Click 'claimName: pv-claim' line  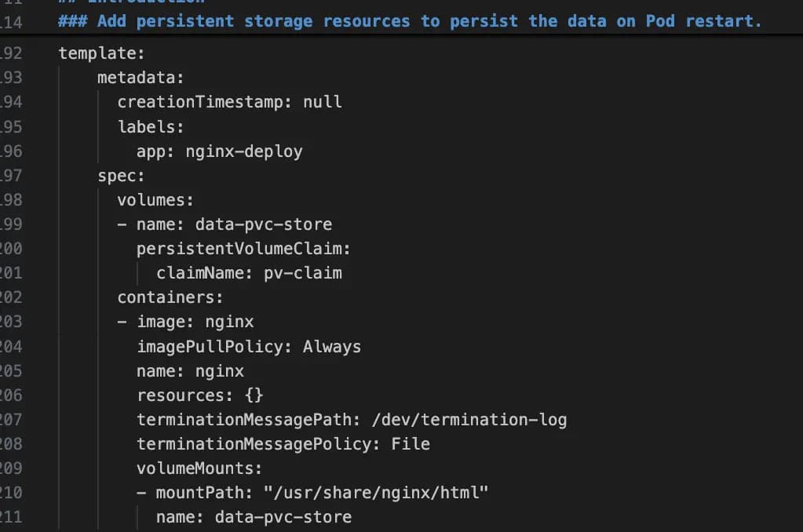point(249,273)
